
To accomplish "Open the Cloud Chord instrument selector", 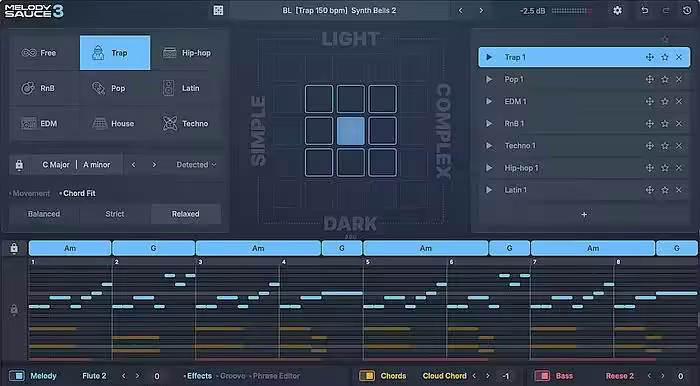I will [x=444, y=376].
